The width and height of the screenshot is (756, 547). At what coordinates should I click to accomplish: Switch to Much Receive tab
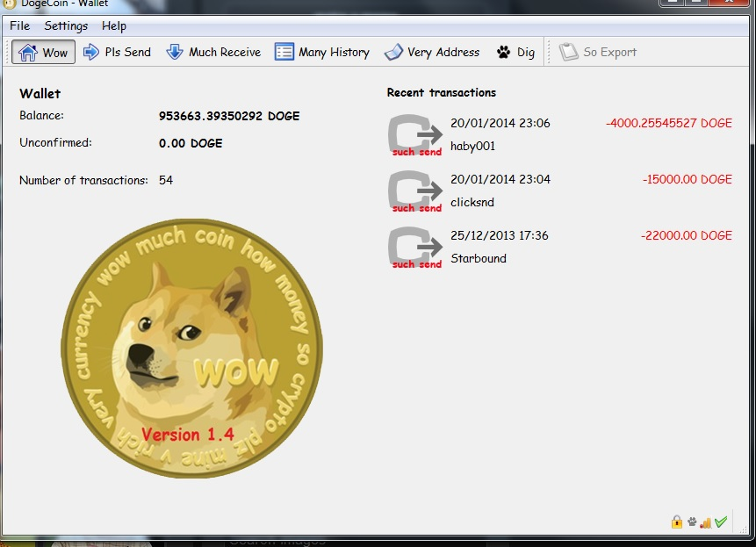click(213, 52)
